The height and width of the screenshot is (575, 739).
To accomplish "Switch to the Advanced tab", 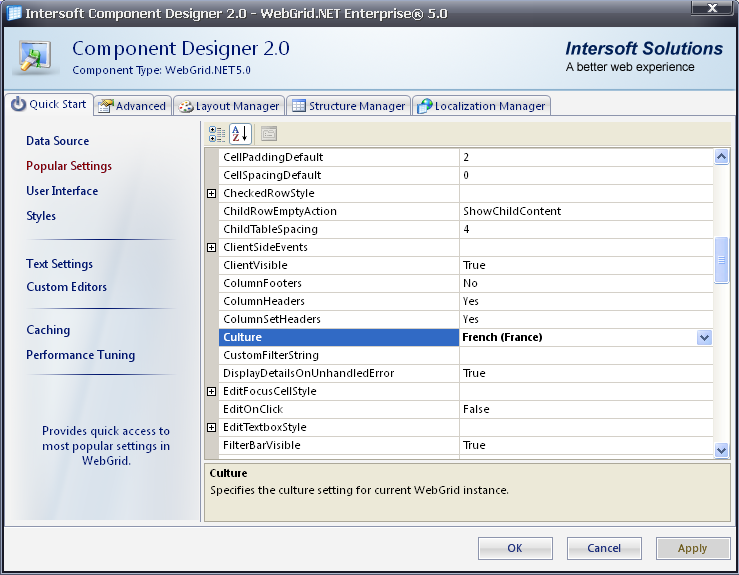I will point(132,106).
